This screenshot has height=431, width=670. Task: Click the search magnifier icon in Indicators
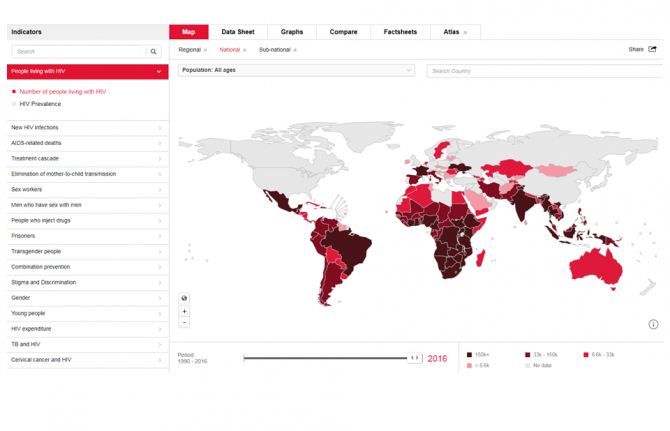coord(153,51)
